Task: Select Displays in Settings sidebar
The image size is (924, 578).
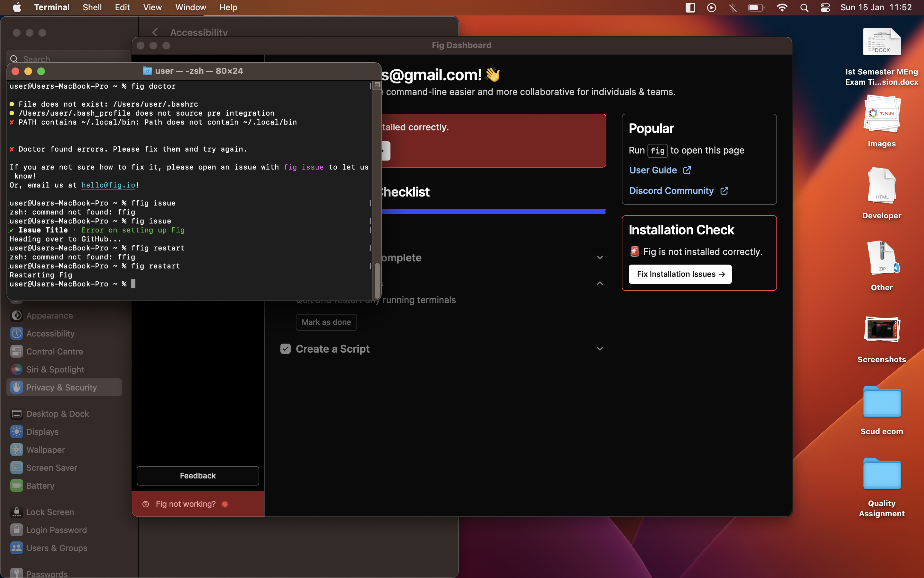Action: point(64,432)
